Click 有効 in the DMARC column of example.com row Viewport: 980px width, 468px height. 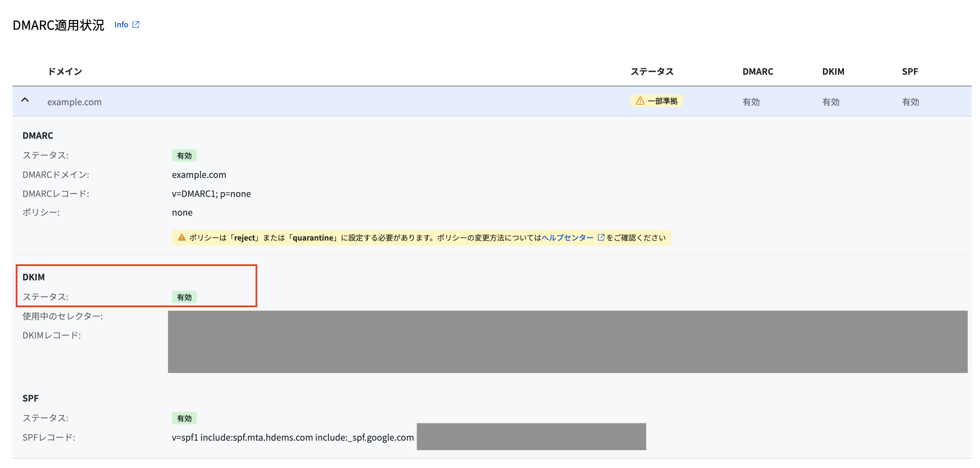click(x=751, y=102)
